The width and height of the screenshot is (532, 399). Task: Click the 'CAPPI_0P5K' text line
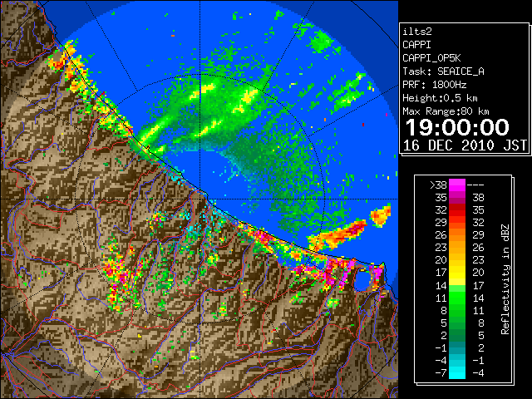point(431,58)
